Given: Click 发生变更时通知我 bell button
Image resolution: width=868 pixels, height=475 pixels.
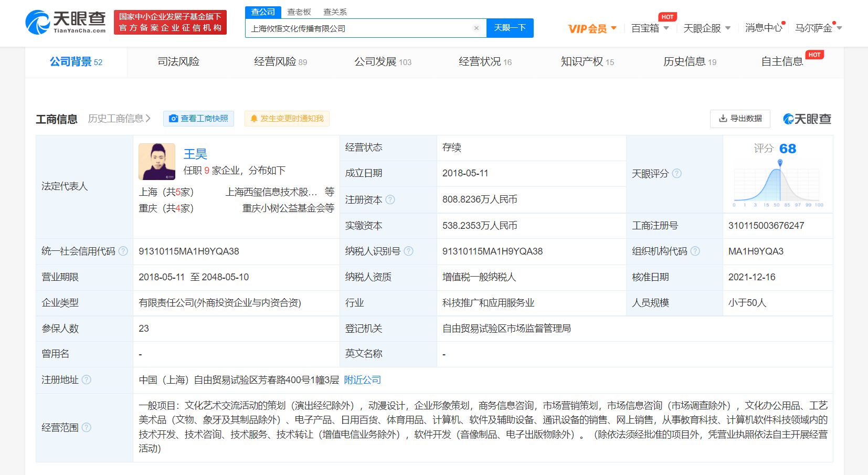Looking at the screenshot, I should point(287,119).
